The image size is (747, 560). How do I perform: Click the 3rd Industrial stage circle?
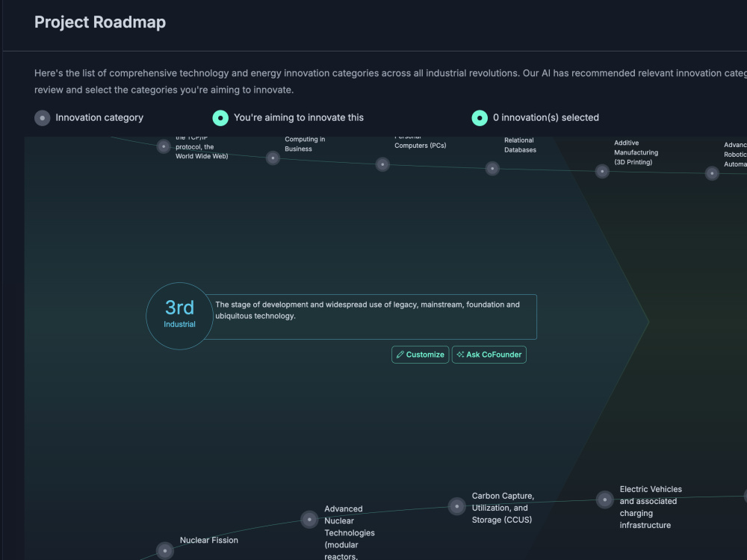tap(179, 316)
